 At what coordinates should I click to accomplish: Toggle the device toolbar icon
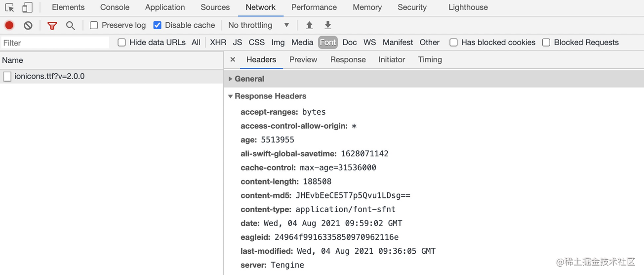27,7
